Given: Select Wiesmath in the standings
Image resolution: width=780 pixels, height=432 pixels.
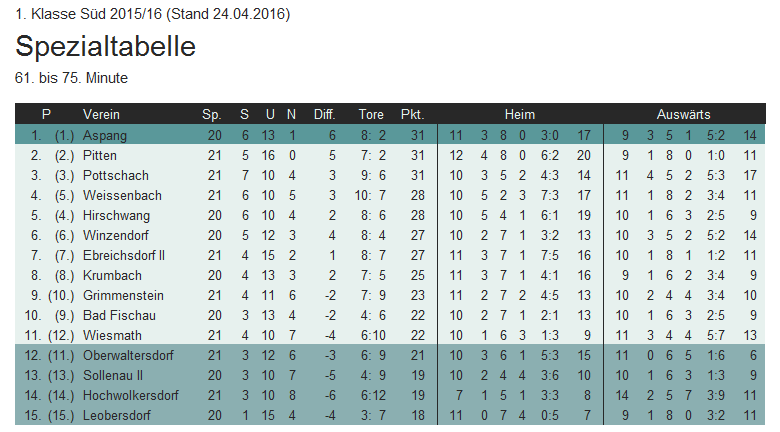Looking at the screenshot, I should [110, 335].
